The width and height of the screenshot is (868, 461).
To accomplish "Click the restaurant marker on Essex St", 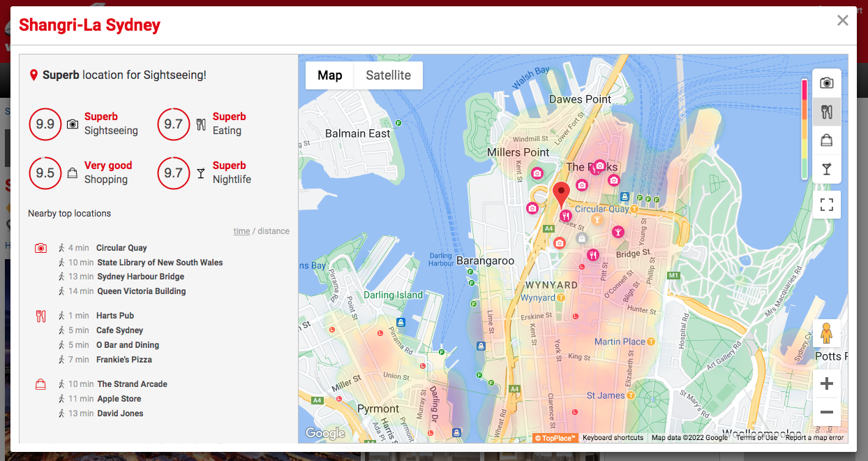I will 566,216.
